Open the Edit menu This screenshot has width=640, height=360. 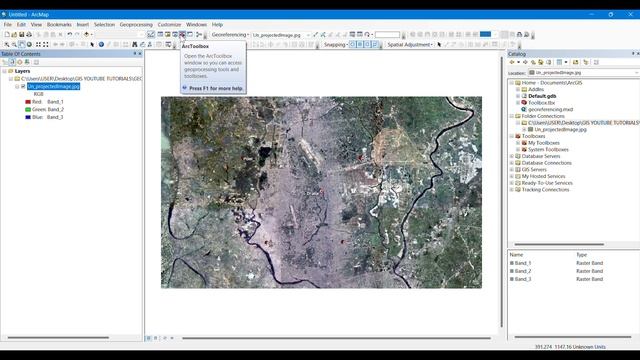click(21, 24)
